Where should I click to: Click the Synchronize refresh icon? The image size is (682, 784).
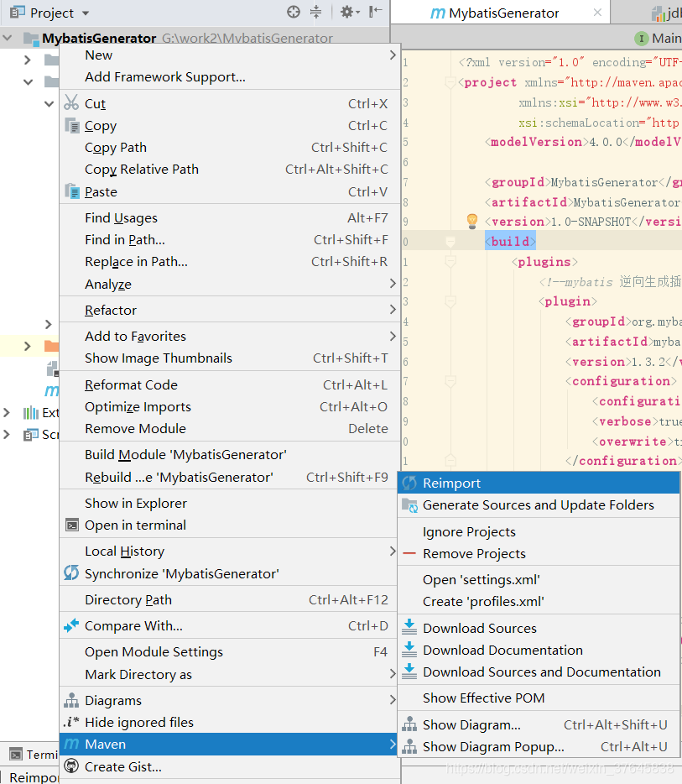71,573
